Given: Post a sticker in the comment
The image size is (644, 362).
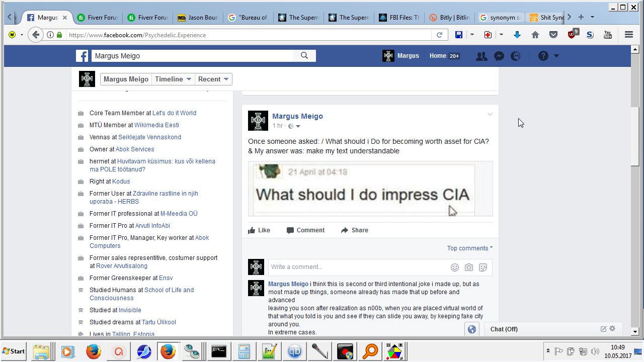Looking at the screenshot, I should [x=483, y=267].
